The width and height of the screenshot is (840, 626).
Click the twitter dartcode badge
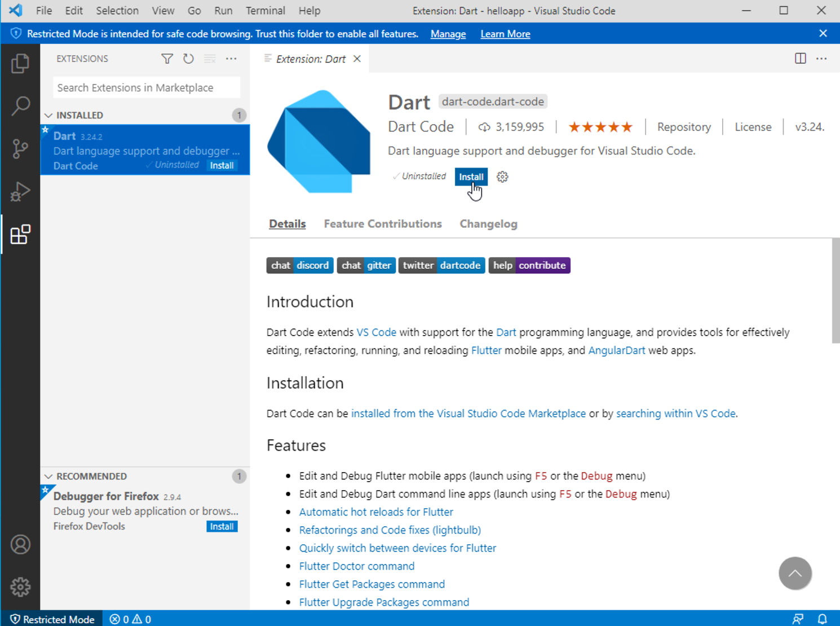pos(442,265)
